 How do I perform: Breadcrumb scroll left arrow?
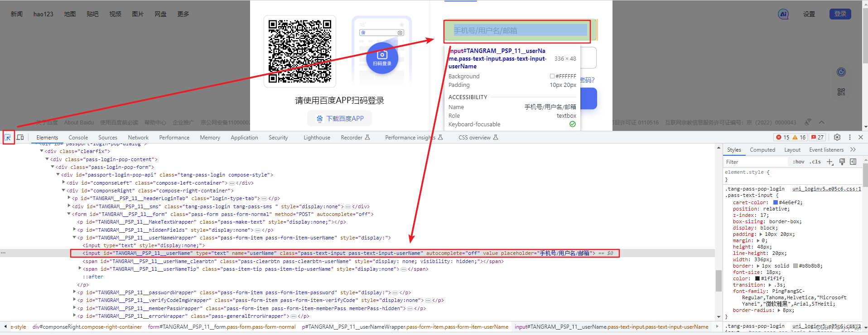point(5,326)
